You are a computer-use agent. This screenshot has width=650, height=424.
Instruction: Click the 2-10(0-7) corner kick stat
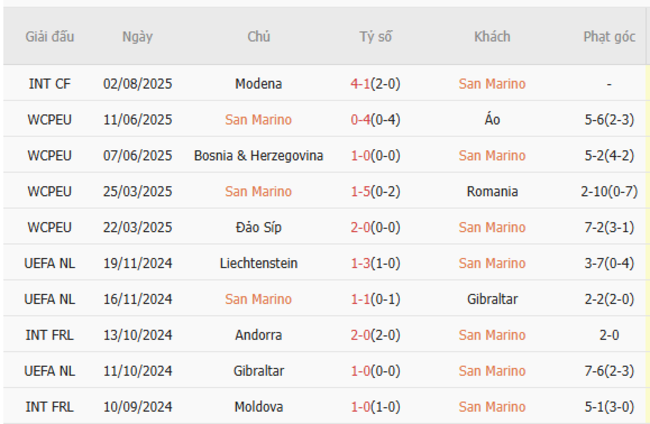609,191
